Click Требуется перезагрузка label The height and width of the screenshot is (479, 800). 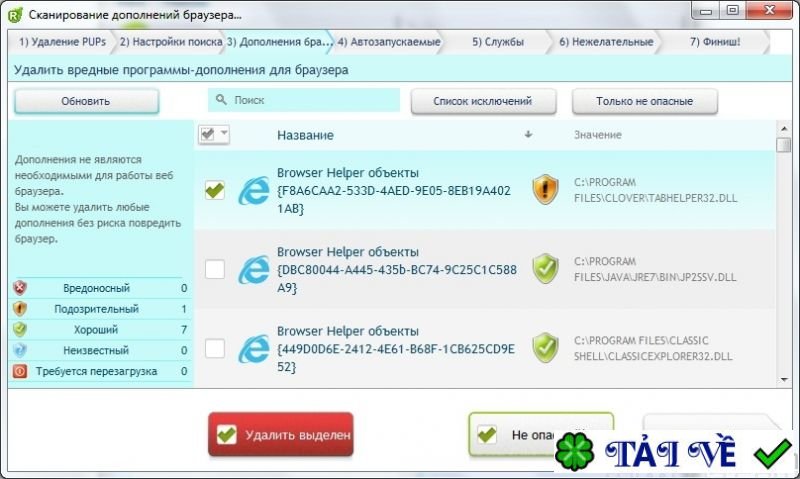96,371
